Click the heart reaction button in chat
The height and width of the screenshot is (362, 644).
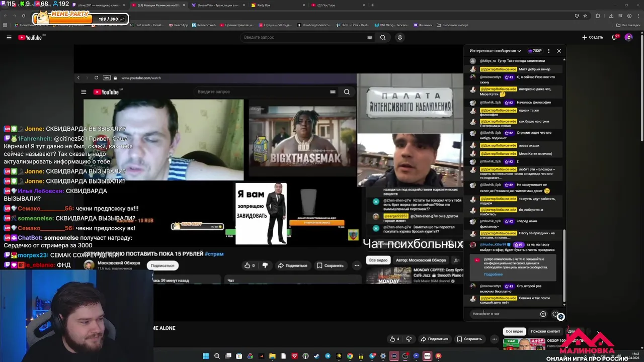(555, 314)
